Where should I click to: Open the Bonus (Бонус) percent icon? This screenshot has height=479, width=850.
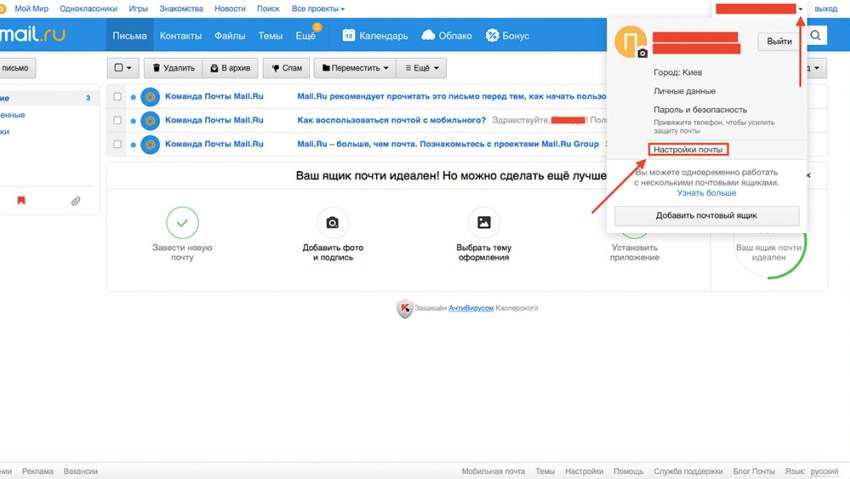point(492,35)
